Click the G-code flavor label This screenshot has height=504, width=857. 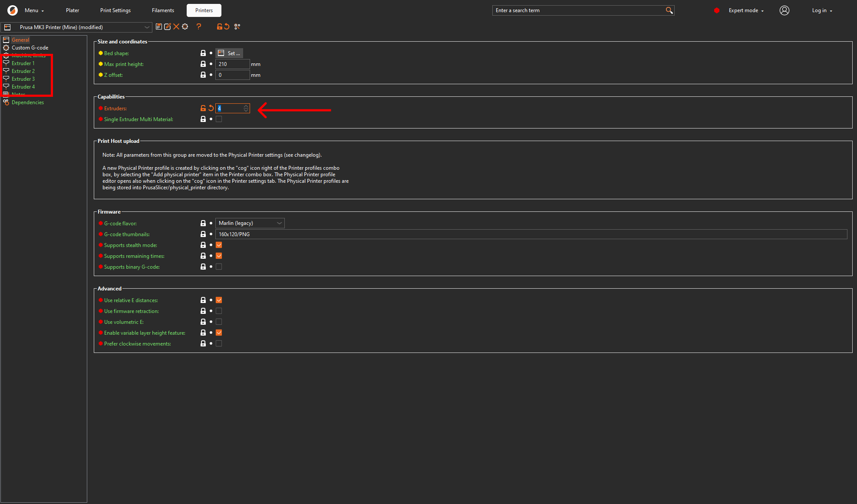click(x=120, y=224)
